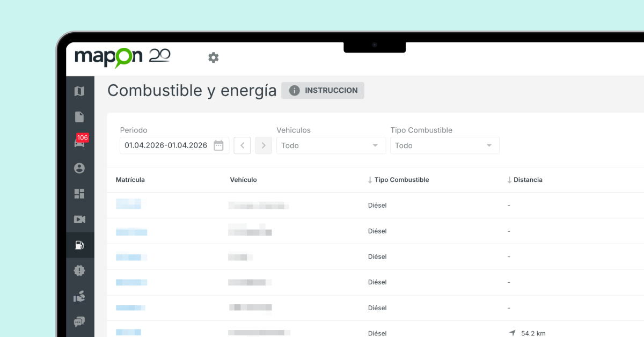Open the Map view sidebar icon
644x337 pixels.
coord(79,91)
